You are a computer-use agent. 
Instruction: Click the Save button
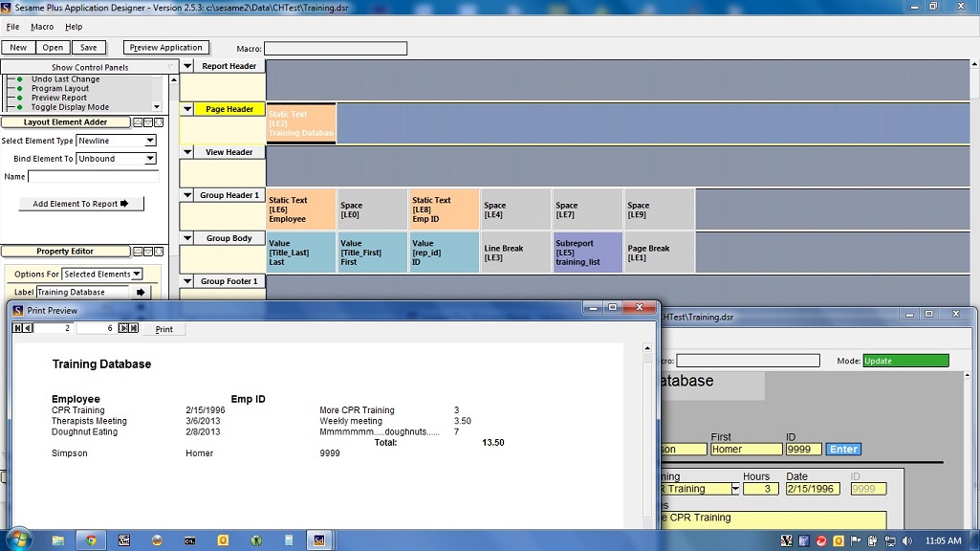click(x=89, y=48)
